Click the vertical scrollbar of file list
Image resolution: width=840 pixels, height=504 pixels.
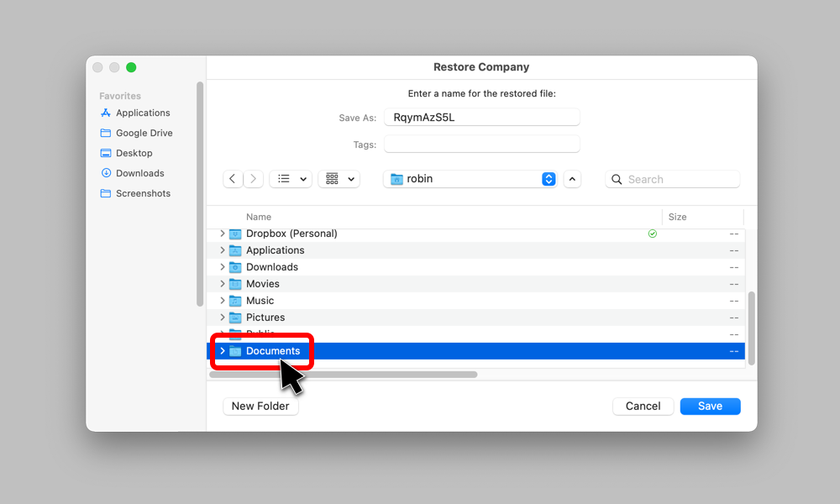[x=752, y=328]
